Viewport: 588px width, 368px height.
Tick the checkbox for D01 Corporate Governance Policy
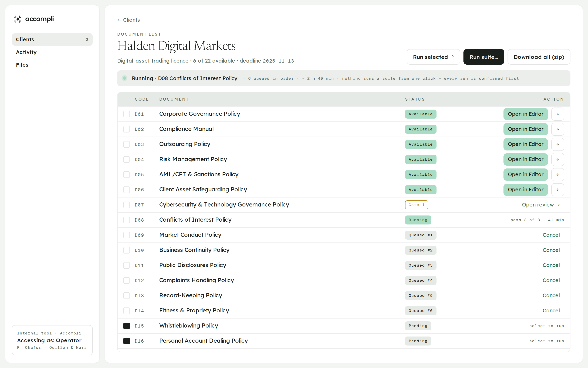tap(126, 114)
